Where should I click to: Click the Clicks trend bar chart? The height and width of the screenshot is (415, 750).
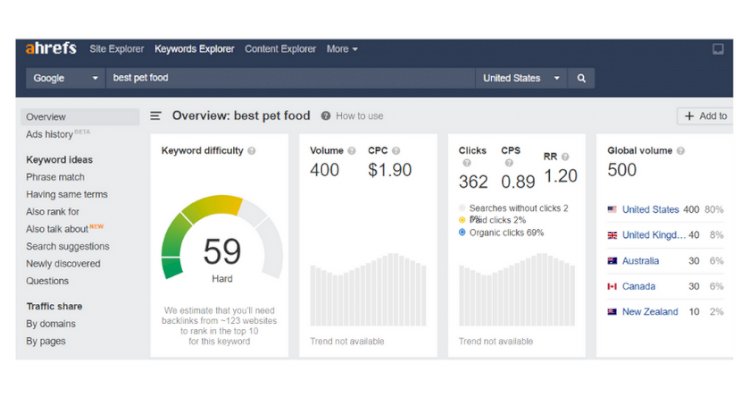(517, 290)
